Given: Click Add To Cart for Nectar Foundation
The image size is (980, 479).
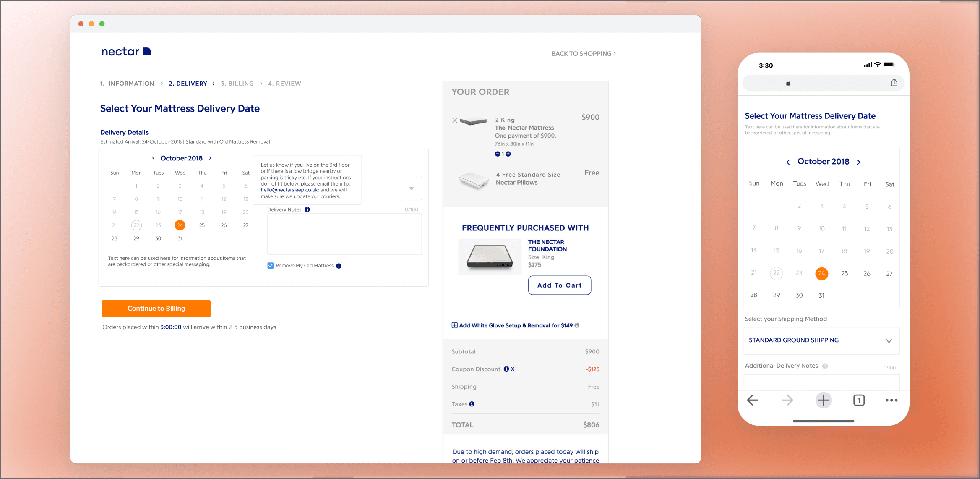Looking at the screenshot, I should (559, 285).
